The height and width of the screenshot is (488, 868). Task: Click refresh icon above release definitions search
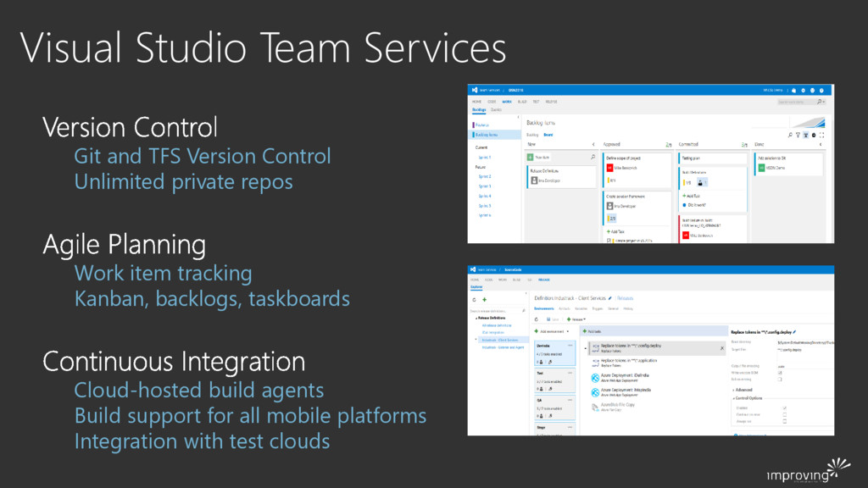pyautogui.click(x=475, y=300)
